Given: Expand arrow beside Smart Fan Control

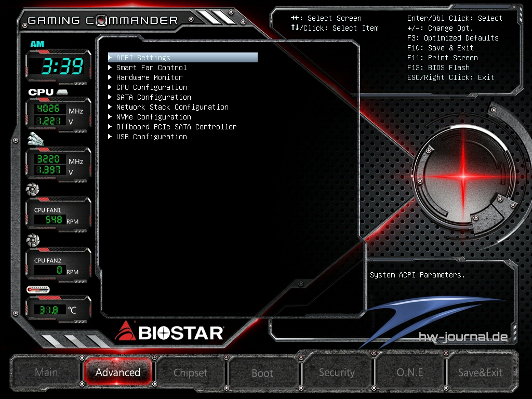Looking at the screenshot, I should (x=110, y=68).
